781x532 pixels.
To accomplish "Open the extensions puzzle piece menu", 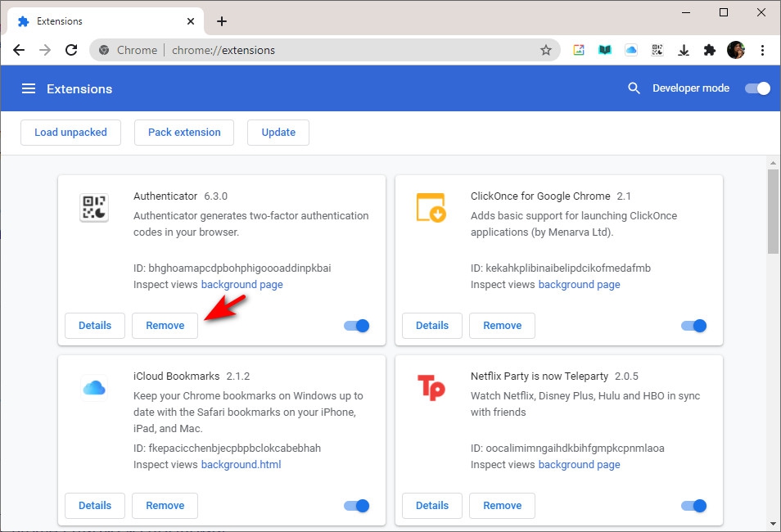I will point(709,50).
